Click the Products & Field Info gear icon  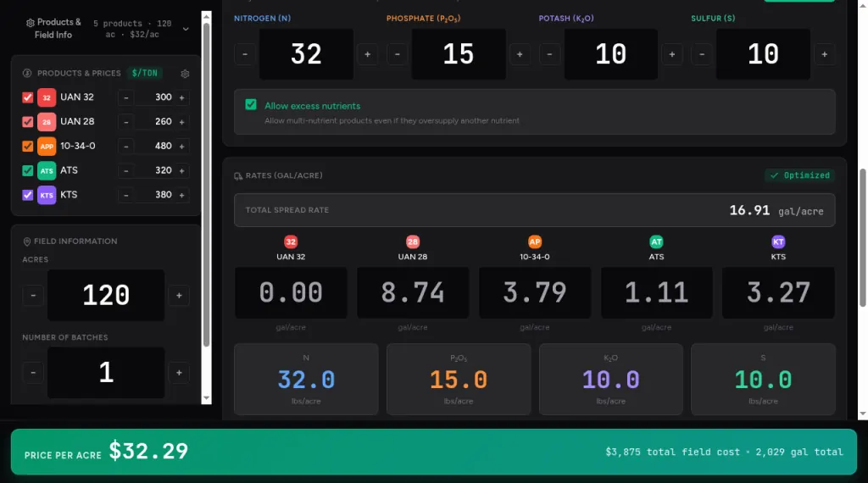pyautogui.click(x=30, y=23)
